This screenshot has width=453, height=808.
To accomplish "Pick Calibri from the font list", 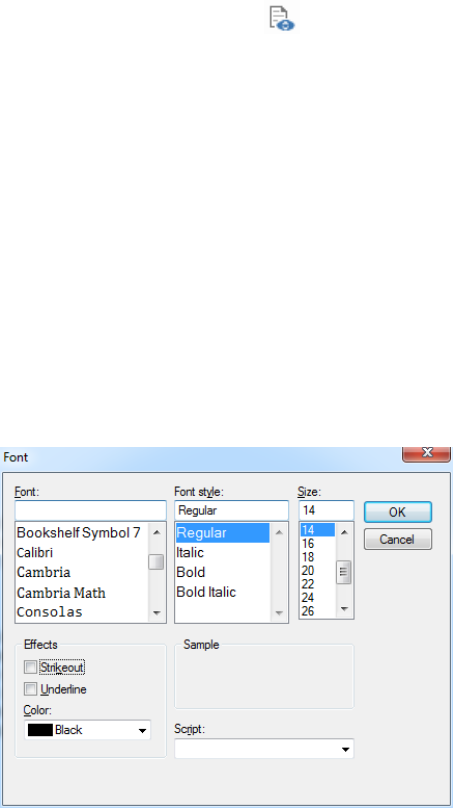I will (35, 552).
